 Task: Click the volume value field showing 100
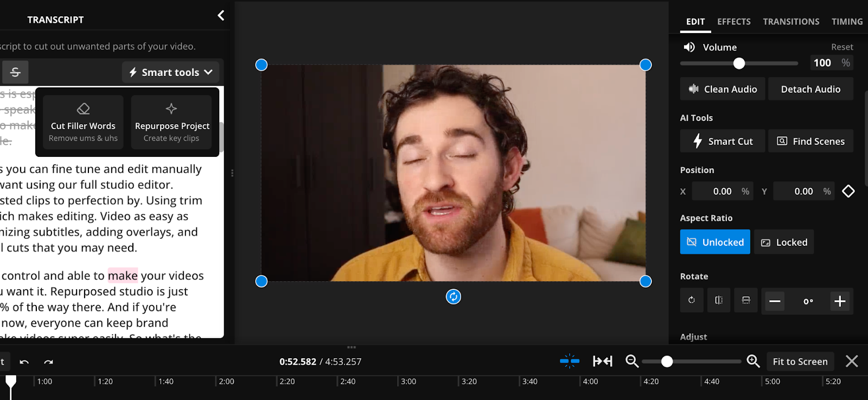coord(832,63)
